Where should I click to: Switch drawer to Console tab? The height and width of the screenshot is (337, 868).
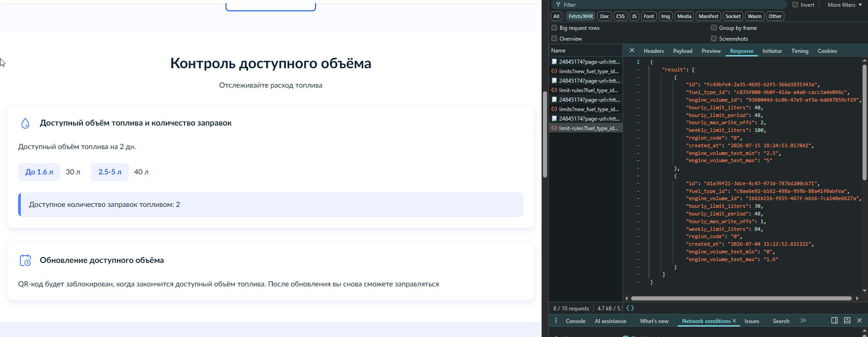[x=576, y=321]
